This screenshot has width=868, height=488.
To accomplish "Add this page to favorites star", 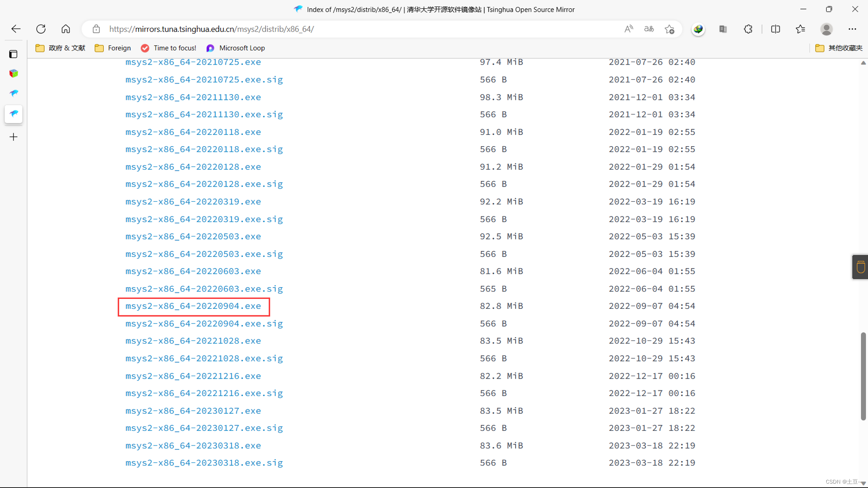I will pyautogui.click(x=669, y=29).
